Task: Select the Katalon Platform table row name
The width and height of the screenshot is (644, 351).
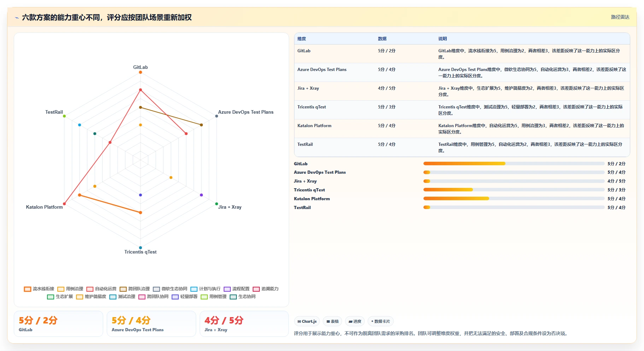Action: 315,126
